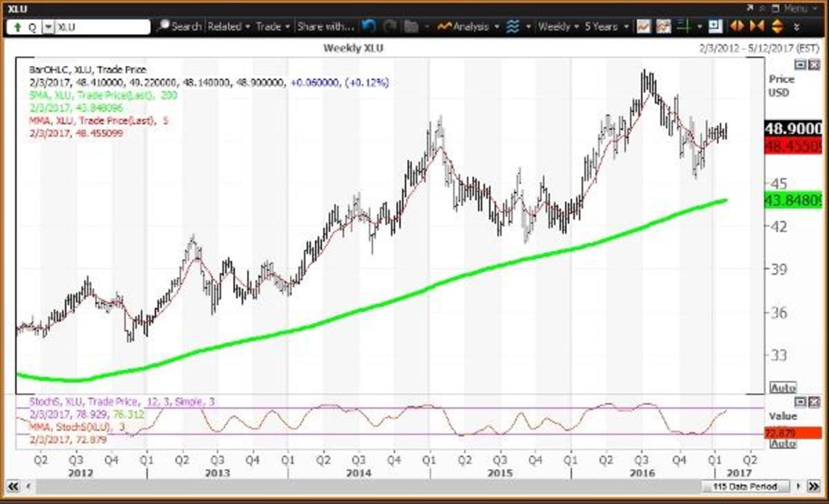Open the Trade menu
Screen dimensions: 829x504
273,27
